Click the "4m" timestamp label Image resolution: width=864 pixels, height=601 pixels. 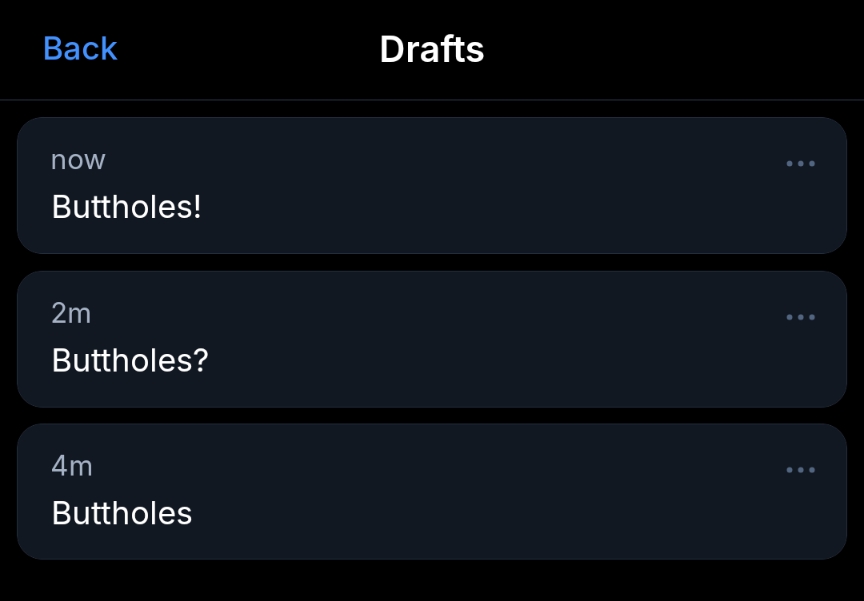(72, 467)
